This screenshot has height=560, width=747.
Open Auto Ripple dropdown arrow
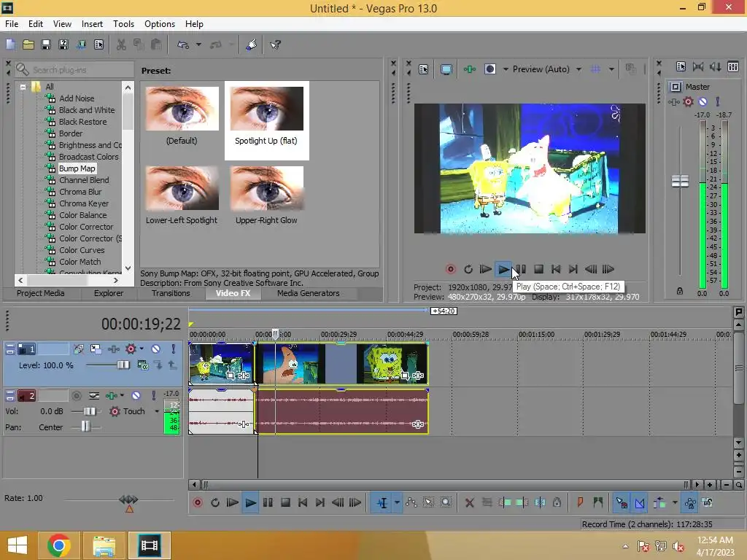[x=675, y=502]
